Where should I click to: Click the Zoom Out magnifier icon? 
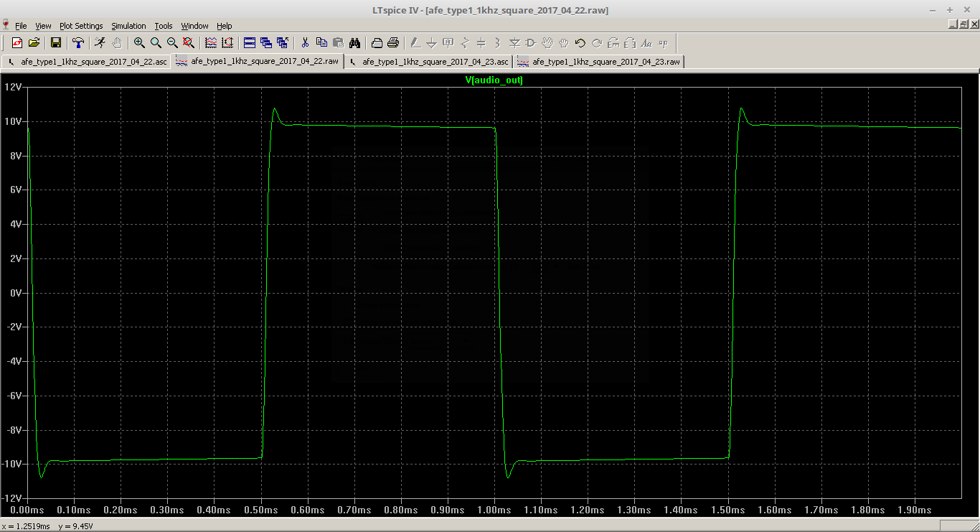pyautogui.click(x=172, y=43)
